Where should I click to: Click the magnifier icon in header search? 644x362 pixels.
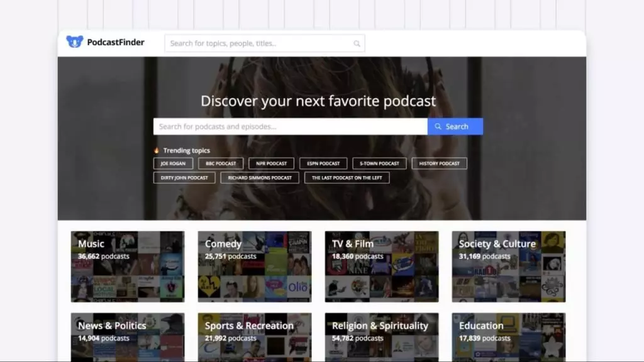tap(357, 43)
